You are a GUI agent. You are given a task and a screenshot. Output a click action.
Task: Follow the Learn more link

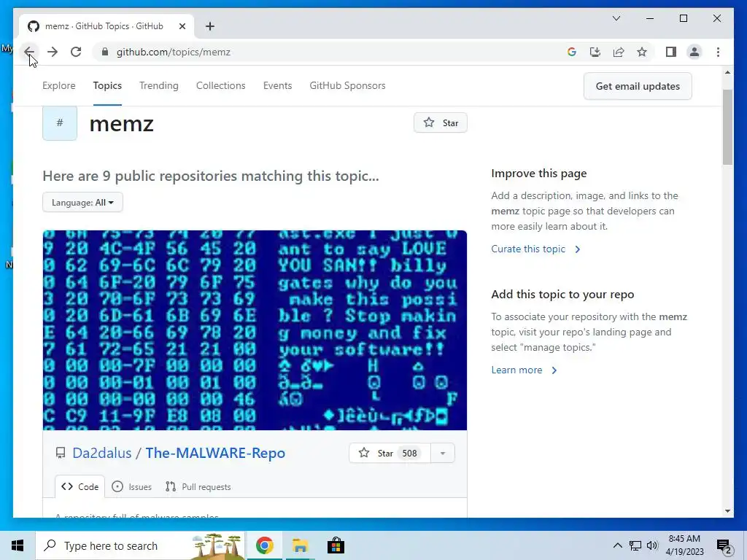point(524,370)
